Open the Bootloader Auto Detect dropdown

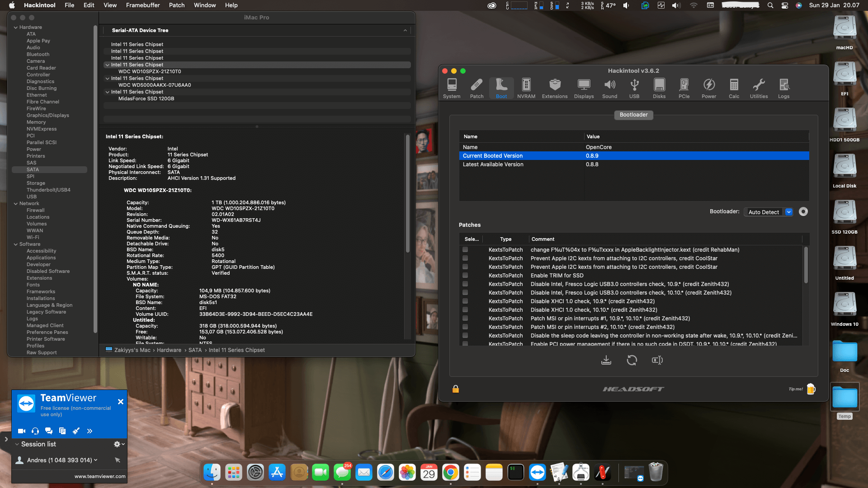tap(769, 212)
